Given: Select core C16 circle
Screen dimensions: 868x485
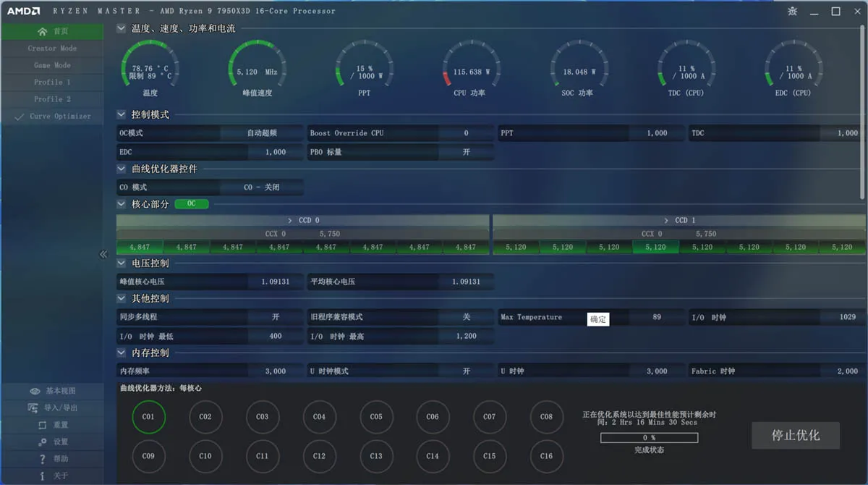Looking at the screenshot, I should click(x=546, y=456).
